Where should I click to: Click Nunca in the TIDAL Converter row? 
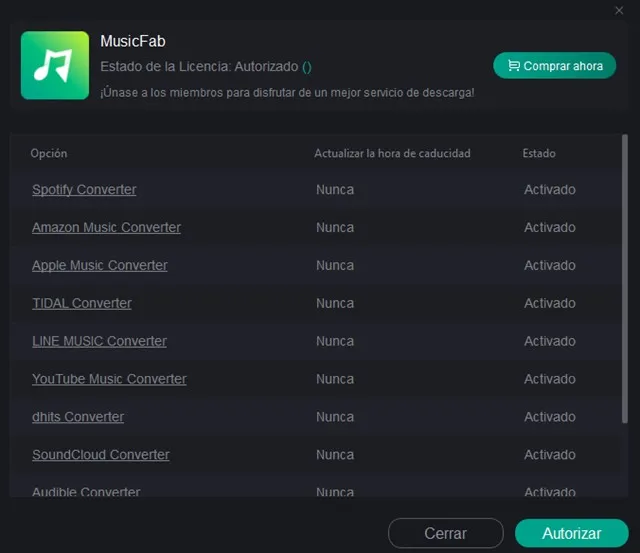[x=335, y=303]
